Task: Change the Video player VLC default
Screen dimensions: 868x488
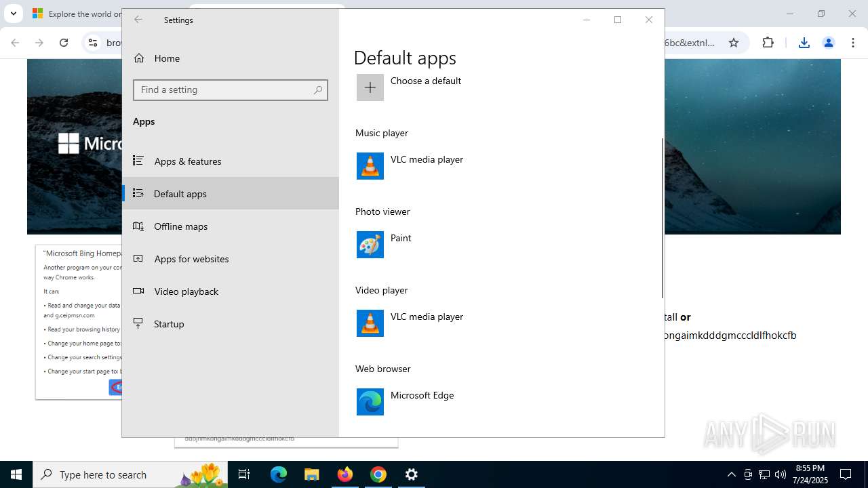Action: pos(456,323)
